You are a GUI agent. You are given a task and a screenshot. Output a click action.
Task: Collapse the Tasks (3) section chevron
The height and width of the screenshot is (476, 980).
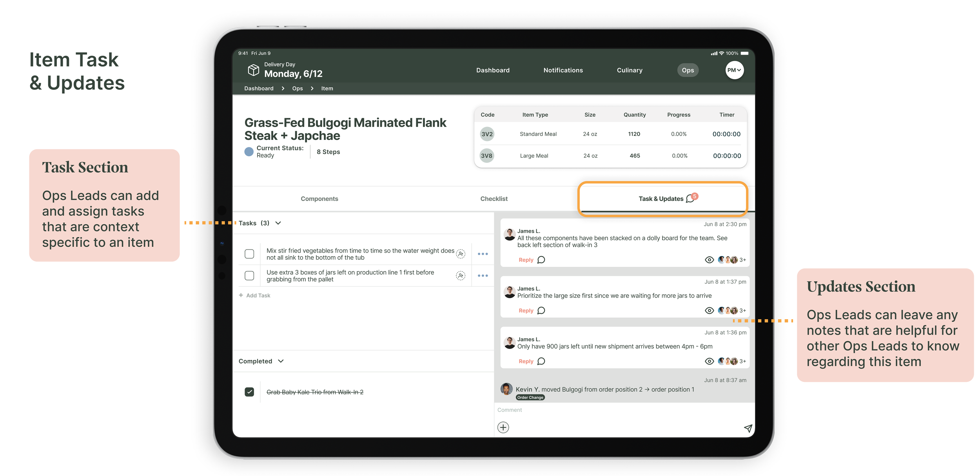(278, 223)
